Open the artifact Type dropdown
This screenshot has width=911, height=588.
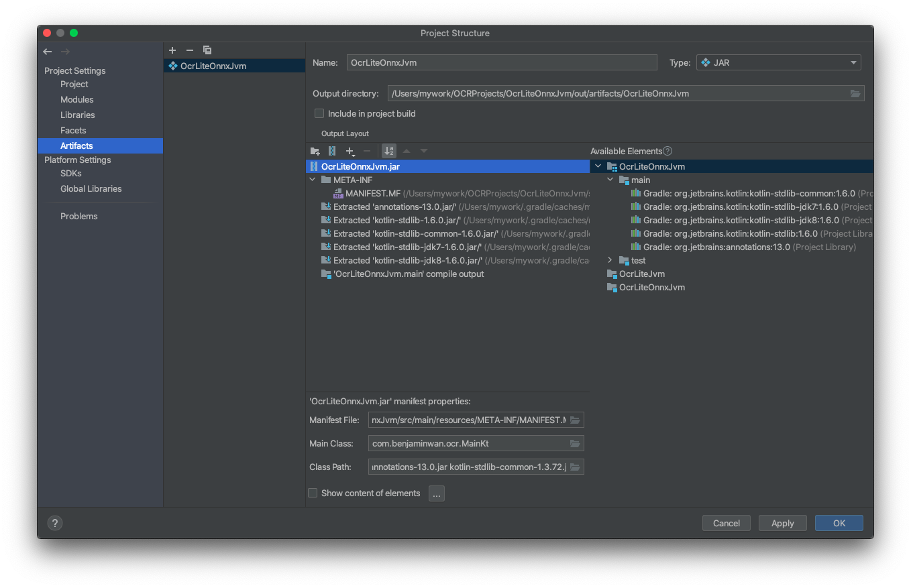779,62
